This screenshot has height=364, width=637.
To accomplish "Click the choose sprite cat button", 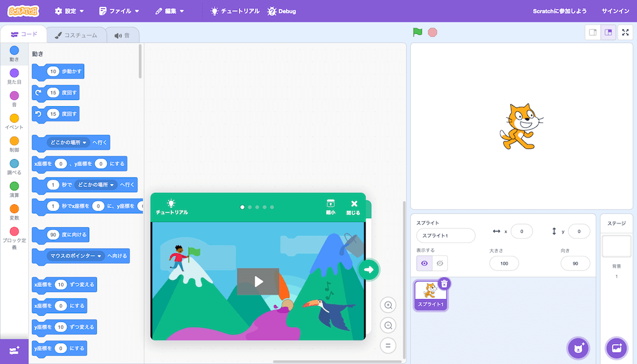I will coord(578,348).
